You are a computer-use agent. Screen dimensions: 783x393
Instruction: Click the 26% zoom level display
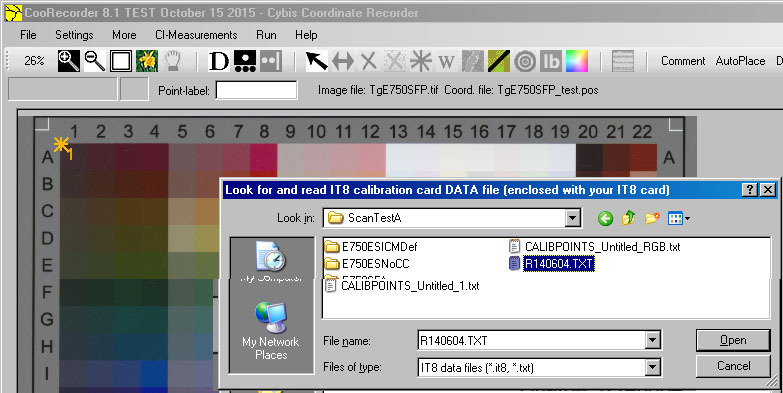[x=34, y=61]
